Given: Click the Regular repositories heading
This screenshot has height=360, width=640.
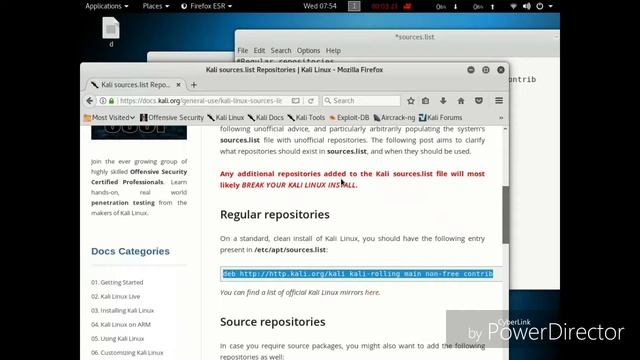Looking at the screenshot, I should click(x=275, y=215).
